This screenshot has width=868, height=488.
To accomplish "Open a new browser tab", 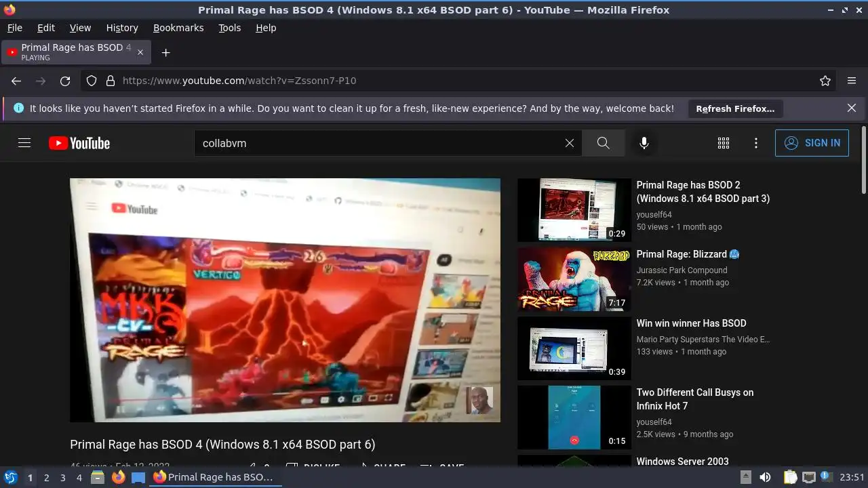I will 165,52.
